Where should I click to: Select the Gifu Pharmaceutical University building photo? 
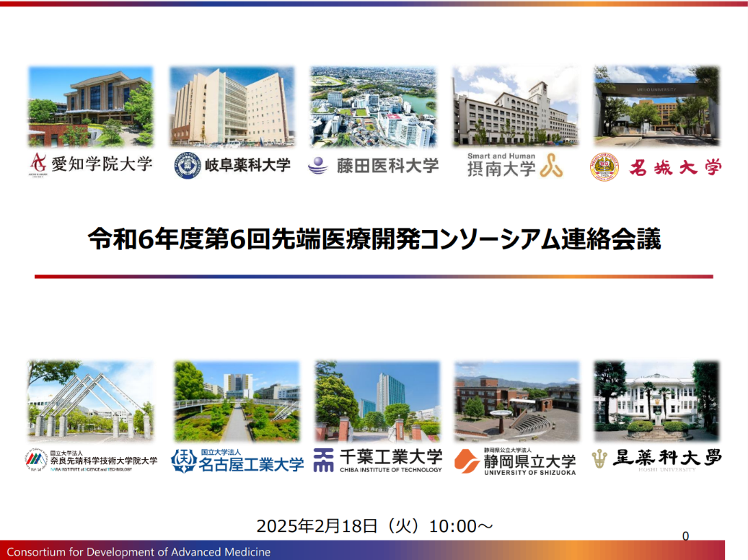click(232, 106)
